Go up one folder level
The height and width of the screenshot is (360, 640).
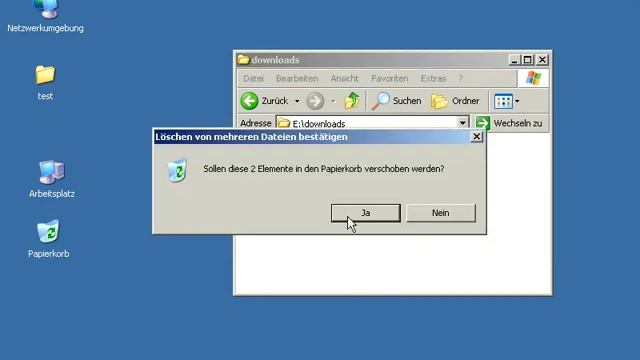tap(352, 101)
